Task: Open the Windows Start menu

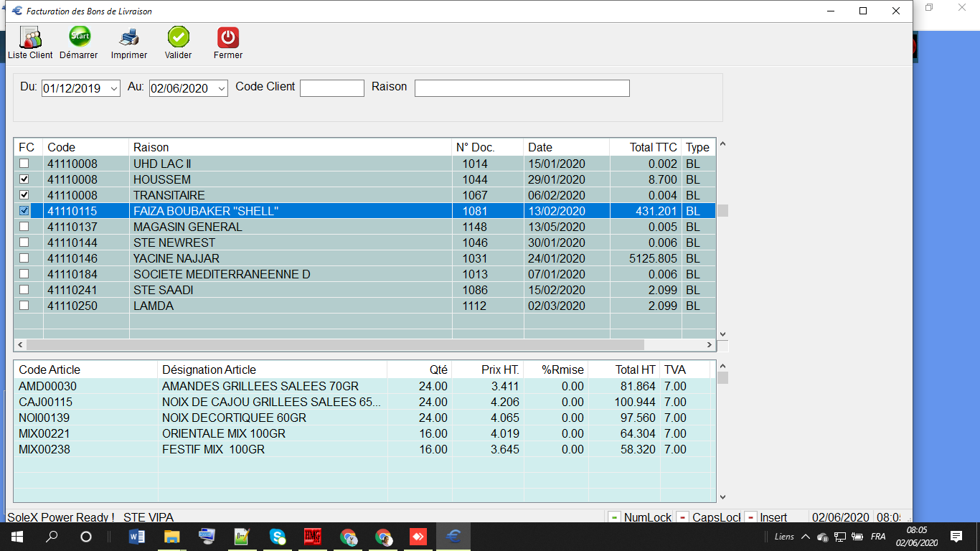Action: point(17,537)
